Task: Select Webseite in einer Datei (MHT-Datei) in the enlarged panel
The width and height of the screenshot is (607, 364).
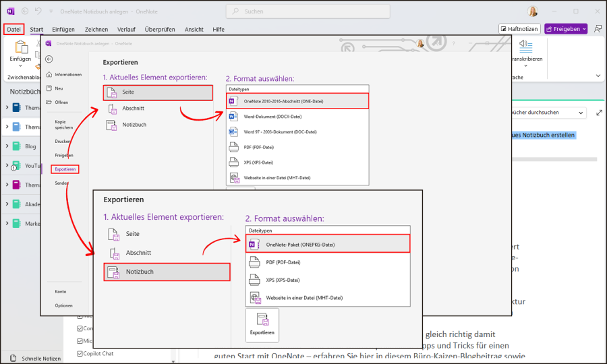Action: pyautogui.click(x=328, y=298)
